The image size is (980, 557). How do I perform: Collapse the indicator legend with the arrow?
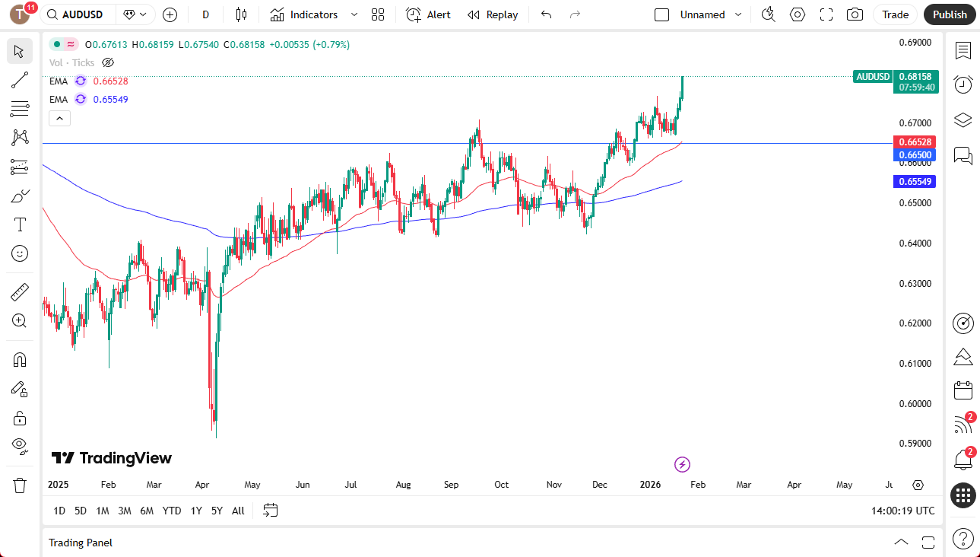[59, 118]
